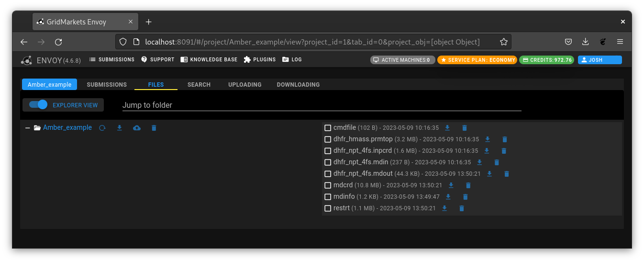Click the Active Machines badge
This screenshot has width=644, height=262.
coord(403,60)
